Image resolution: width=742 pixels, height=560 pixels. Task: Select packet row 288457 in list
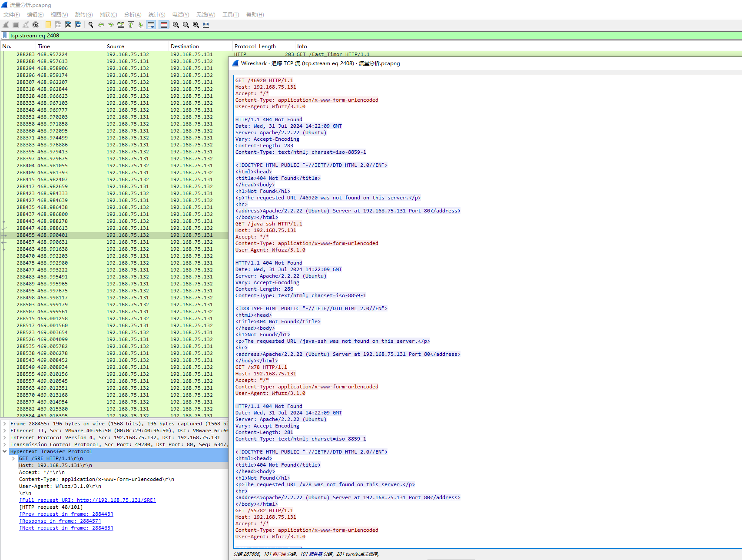[x=115, y=242]
